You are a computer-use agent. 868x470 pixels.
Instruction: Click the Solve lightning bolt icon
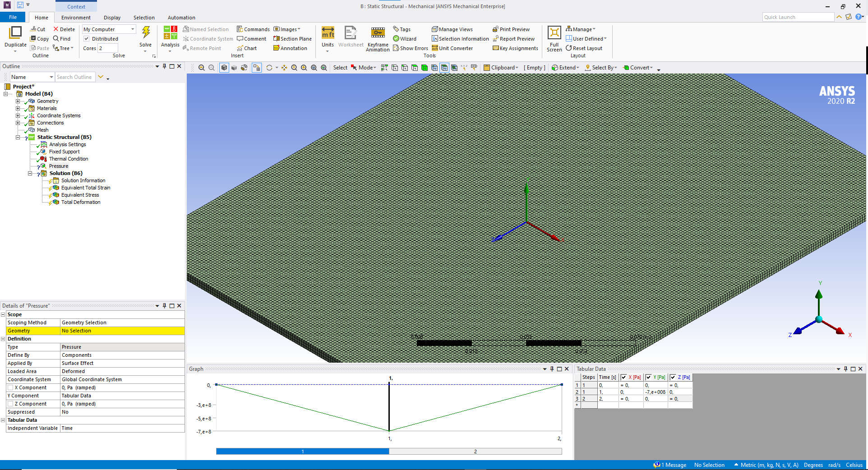[146, 33]
